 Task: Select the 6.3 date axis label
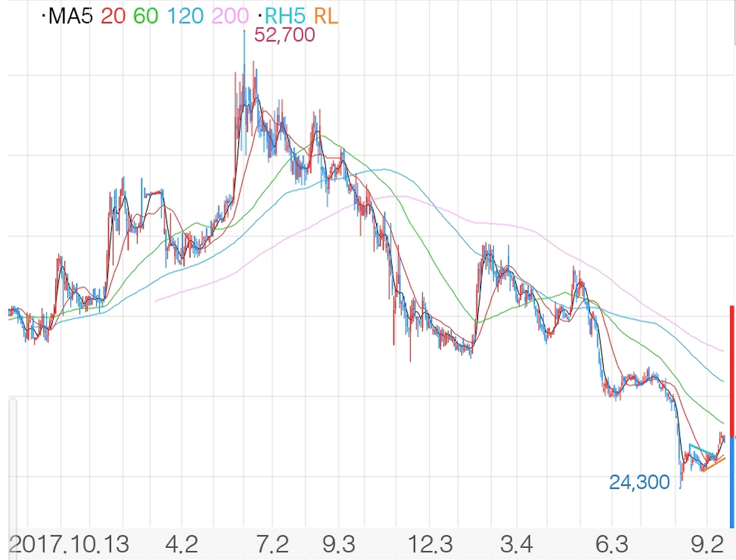(x=612, y=544)
